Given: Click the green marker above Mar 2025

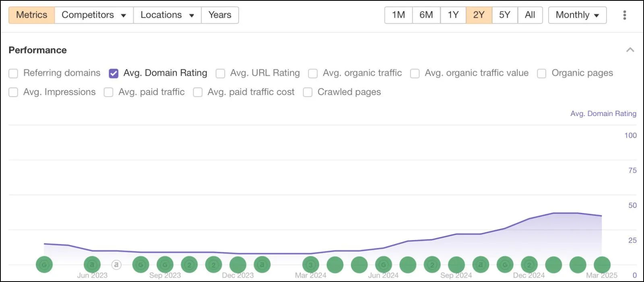Looking at the screenshot, I should (x=602, y=265).
